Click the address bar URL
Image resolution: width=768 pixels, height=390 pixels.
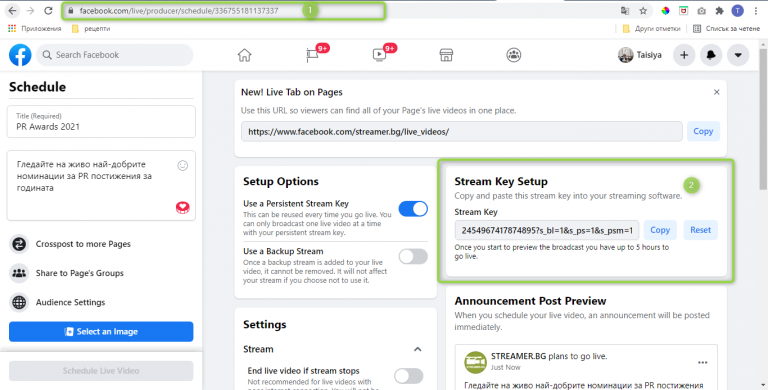[x=179, y=11]
